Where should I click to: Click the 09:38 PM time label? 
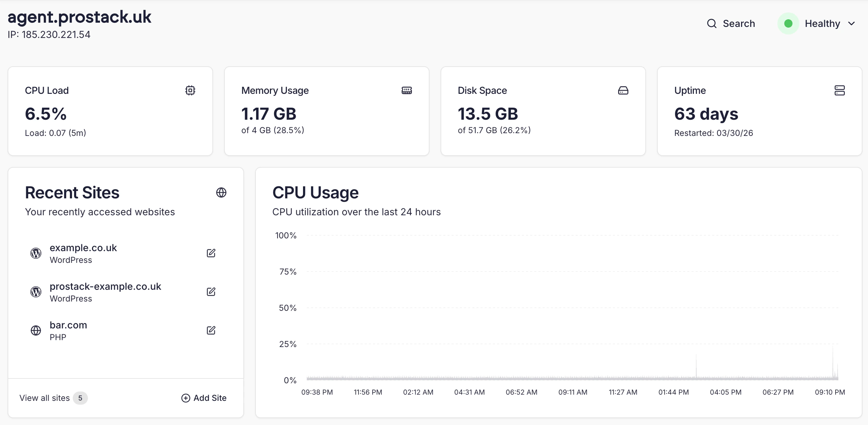(317, 392)
